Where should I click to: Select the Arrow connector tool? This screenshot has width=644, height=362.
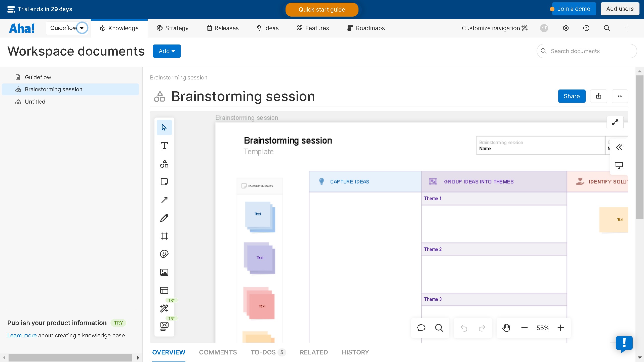(x=164, y=200)
